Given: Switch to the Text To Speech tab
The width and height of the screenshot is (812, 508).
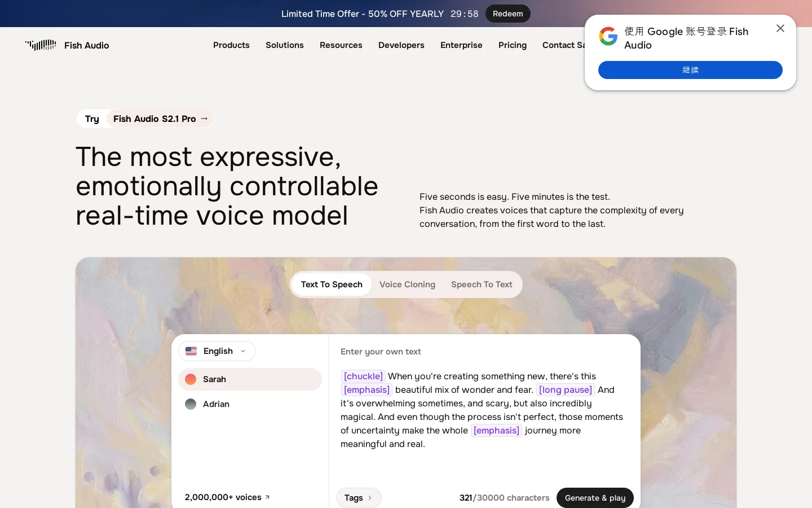Looking at the screenshot, I should (332, 284).
